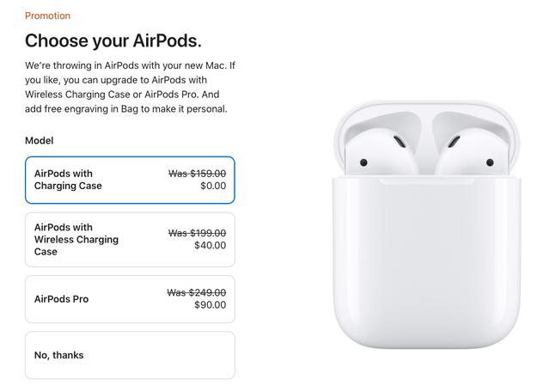
Task: Click the struck-through Was $249.00 price
Action: pyautogui.click(x=197, y=292)
